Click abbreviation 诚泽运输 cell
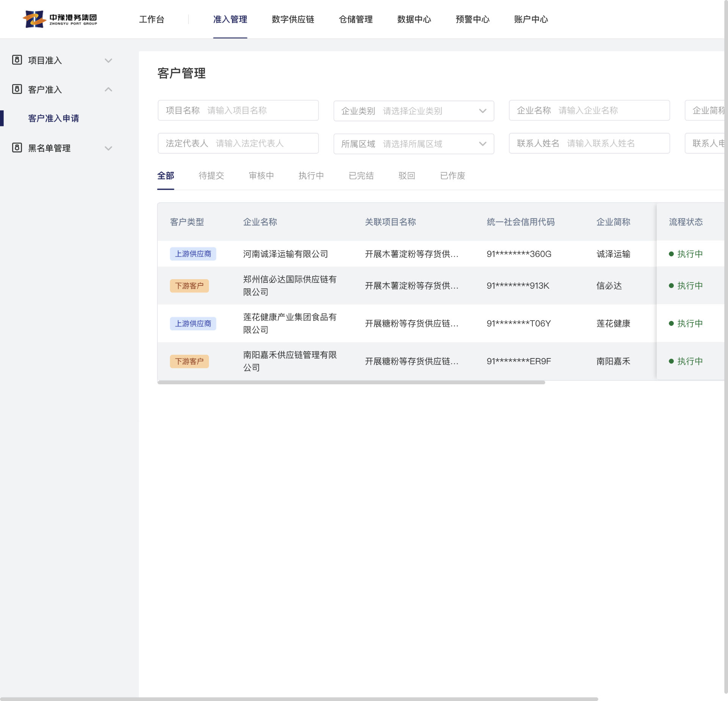 point(613,254)
